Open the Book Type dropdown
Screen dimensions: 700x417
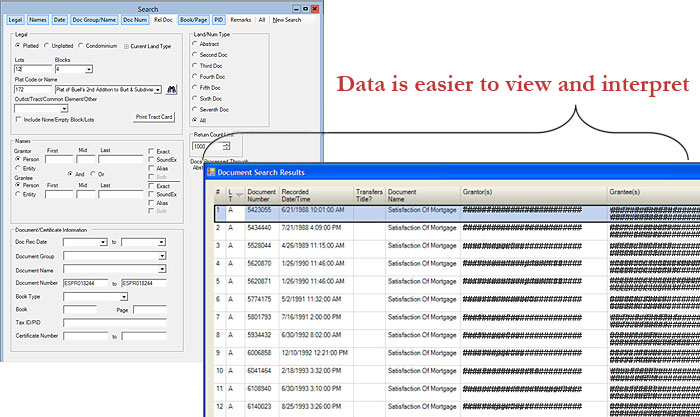coord(124,296)
